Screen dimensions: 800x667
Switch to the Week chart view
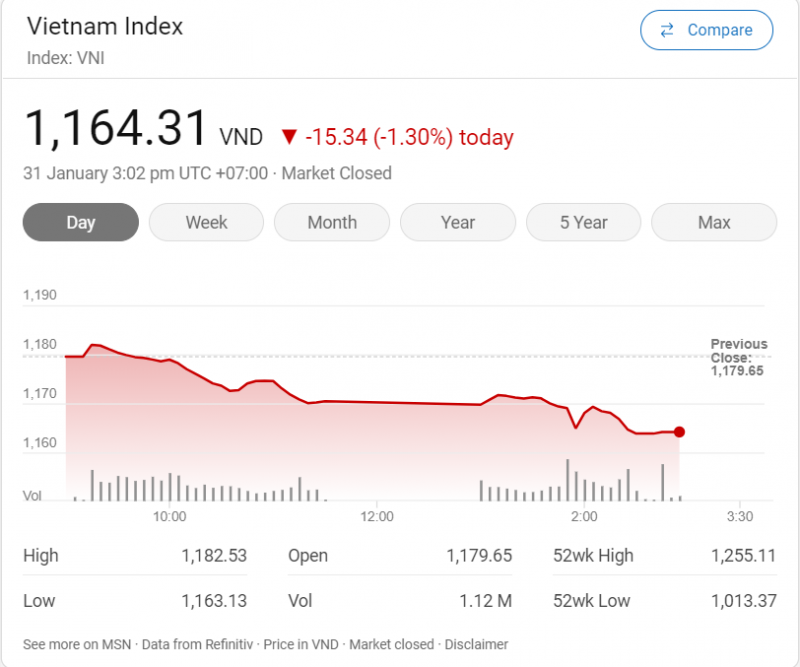[206, 222]
